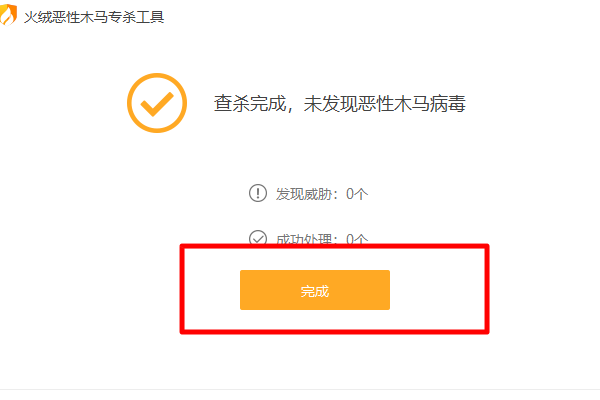Click the exclamation icon beside 发现威胁
This screenshot has height=400, width=600.
(x=258, y=193)
